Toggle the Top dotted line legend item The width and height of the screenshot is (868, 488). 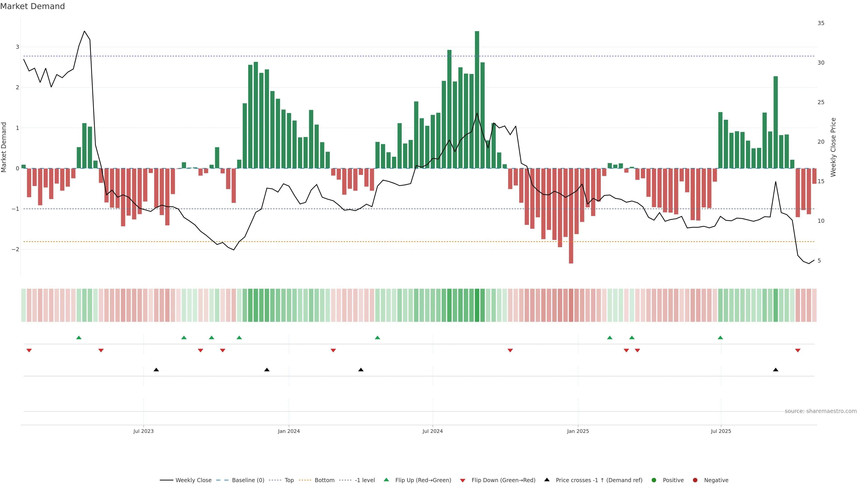click(289, 480)
